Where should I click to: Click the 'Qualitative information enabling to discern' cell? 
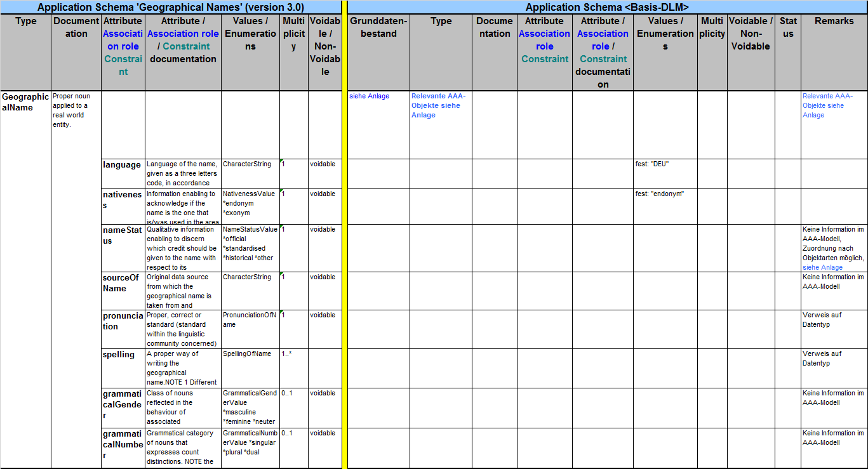(183, 248)
